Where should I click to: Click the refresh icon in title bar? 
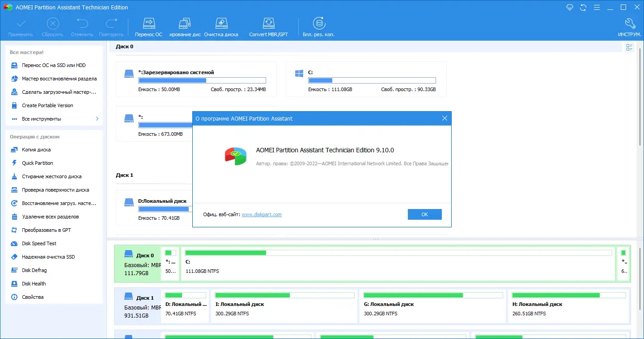[583, 7]
